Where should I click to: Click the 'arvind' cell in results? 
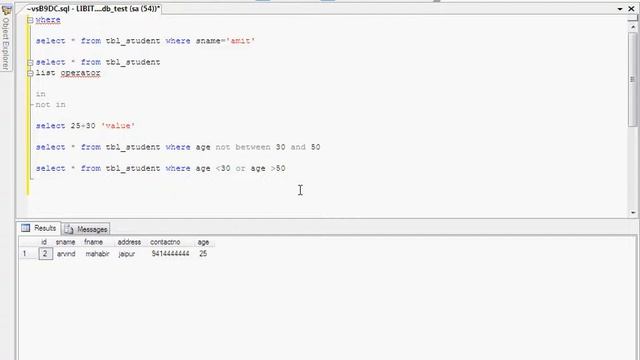66,254
